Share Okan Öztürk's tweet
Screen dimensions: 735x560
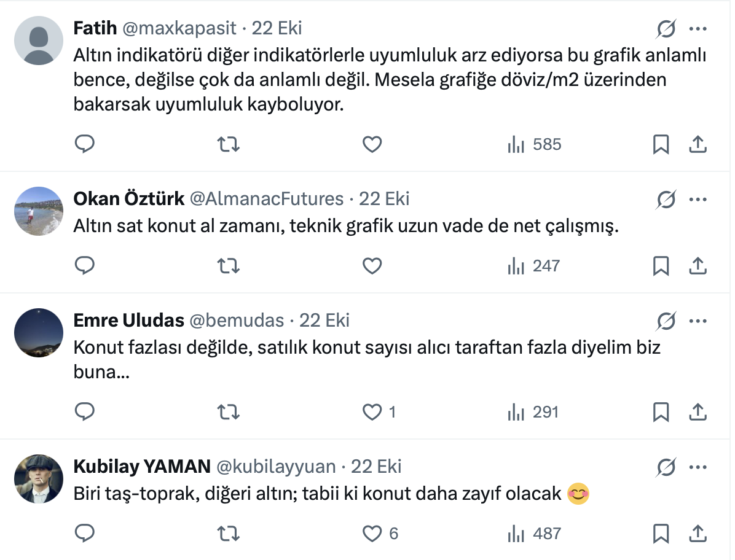pos(697,266)
